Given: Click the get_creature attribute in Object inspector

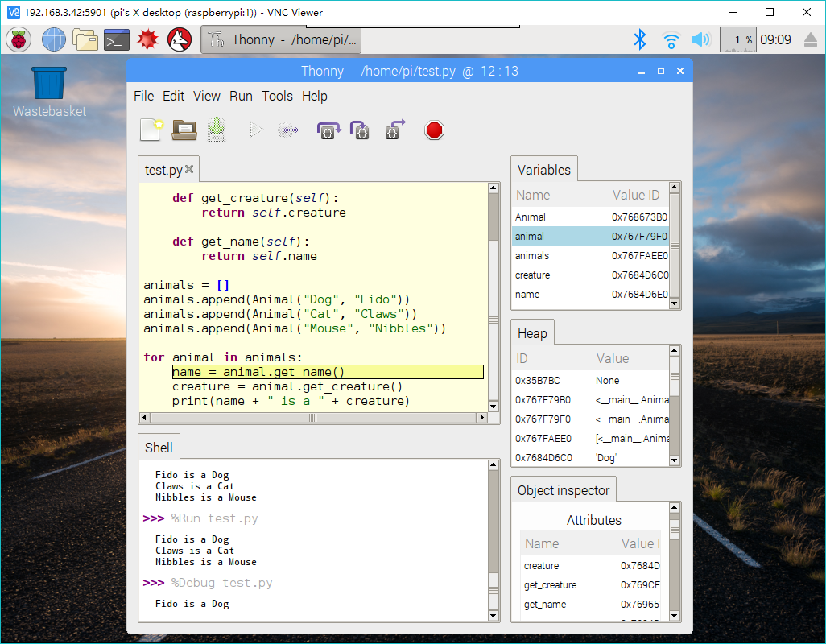Looking at the screenshot, I should pyautogui.click(x=550, y=585).
